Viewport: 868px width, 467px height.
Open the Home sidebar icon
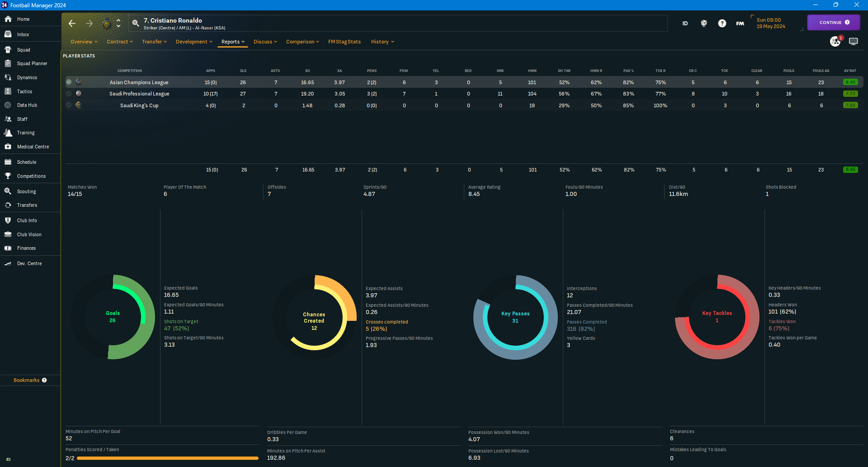(x=8, y=19)
